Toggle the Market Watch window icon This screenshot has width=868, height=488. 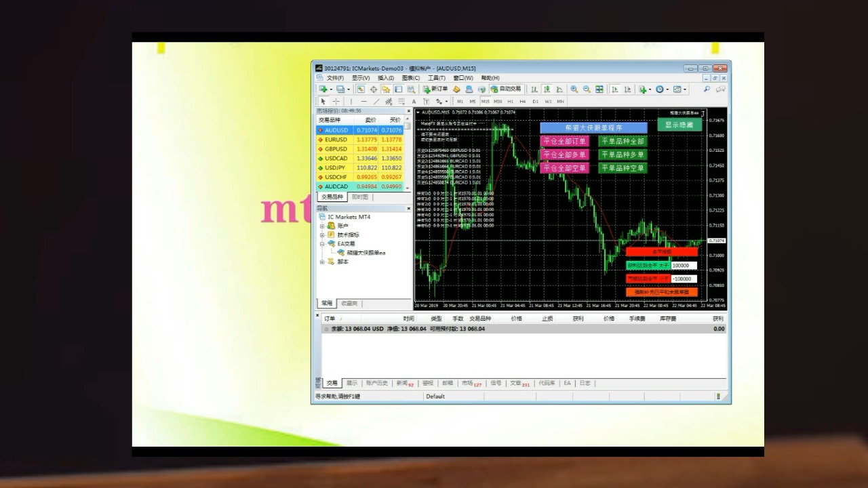point(361,89)
